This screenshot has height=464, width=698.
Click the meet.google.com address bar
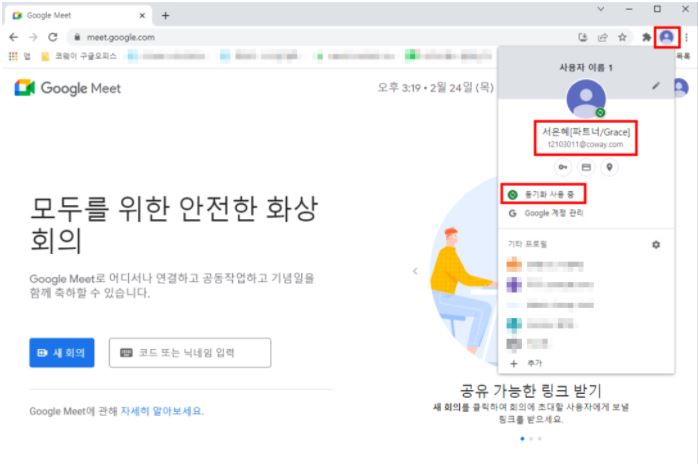(321, 37)
